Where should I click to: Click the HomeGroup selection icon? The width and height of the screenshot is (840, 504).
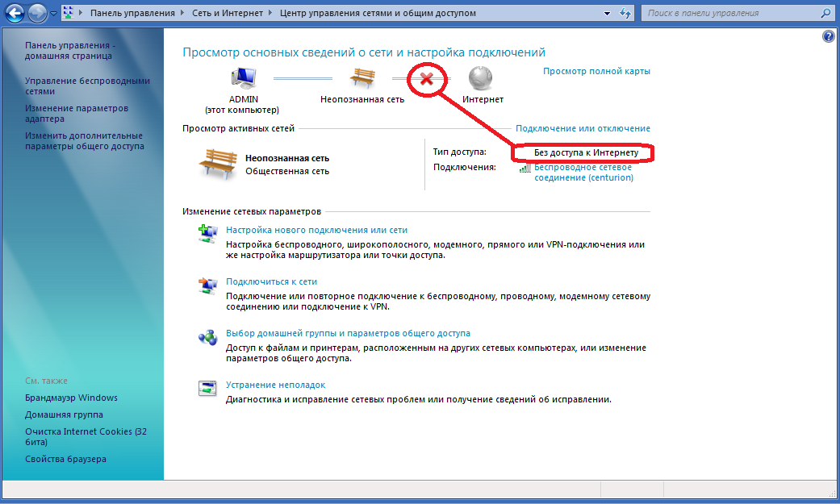207,337
